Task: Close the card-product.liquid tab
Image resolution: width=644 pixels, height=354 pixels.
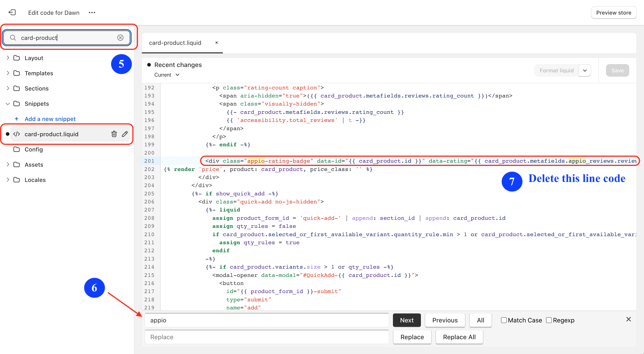Action: pyautogui.click(x=217, y=43)
